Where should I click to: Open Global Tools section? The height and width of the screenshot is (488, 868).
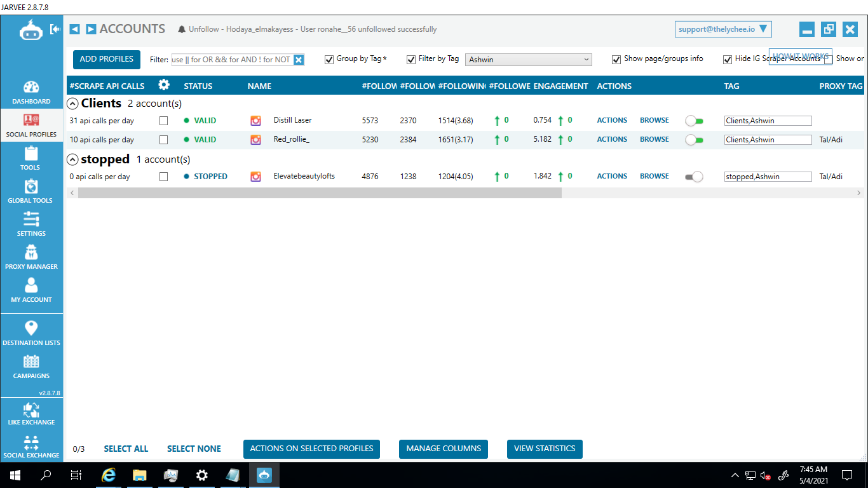coord(31,192)
